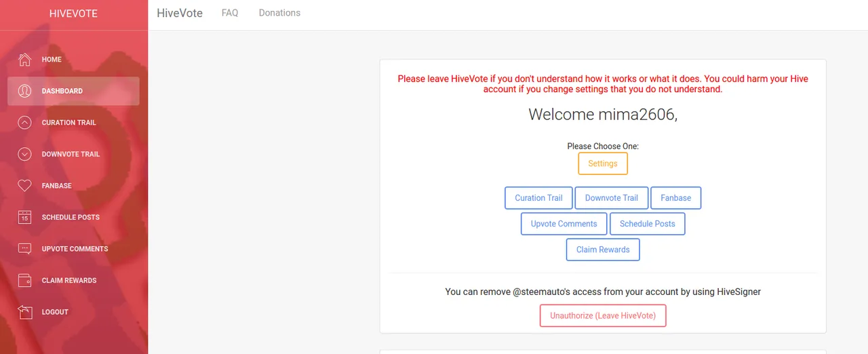Open DOWNVOTE TRAIL sidebar entry
Image resolution: width=868 pixels, height=354 pixels.
[x=73, y=154]
